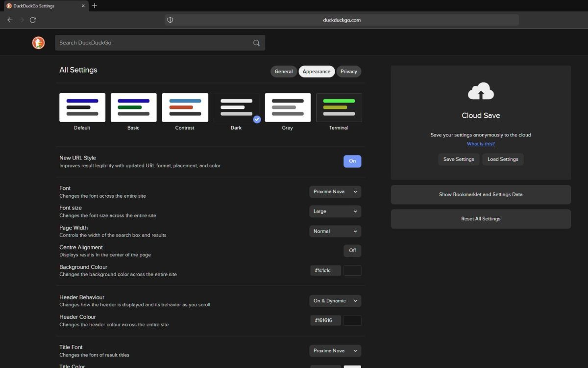
Task: Open a new browser tab with plus icon
Action: (94, 6)
